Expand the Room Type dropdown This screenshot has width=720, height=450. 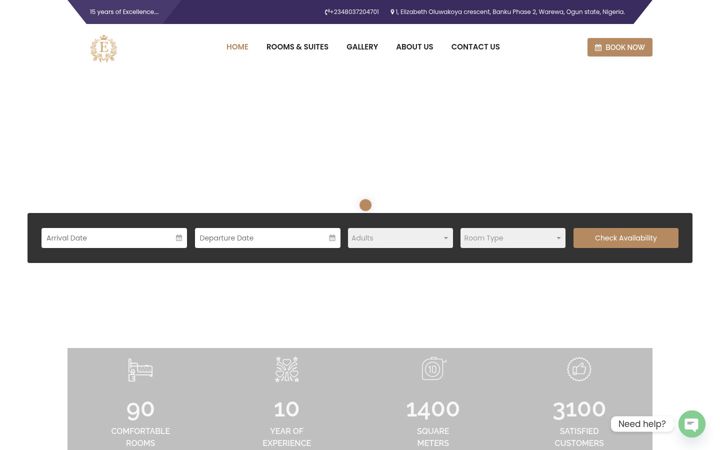[512, 238]
